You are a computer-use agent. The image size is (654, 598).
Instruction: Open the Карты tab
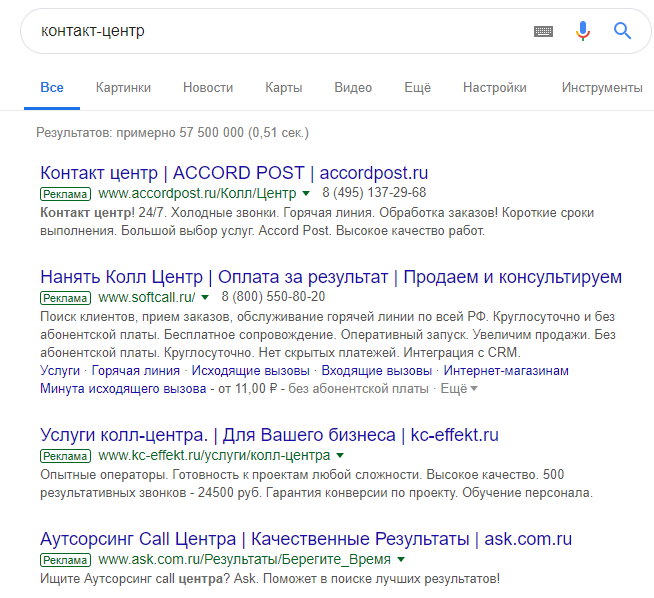point(284,88)
